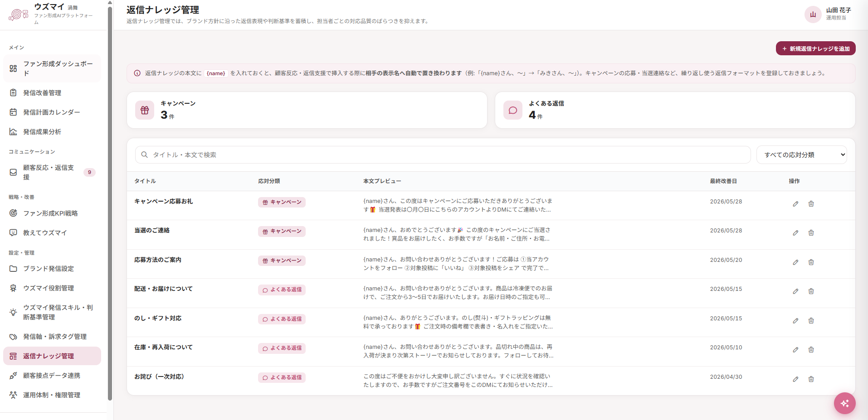Click the unread badge 9 in sidebar

pos(89,172)
